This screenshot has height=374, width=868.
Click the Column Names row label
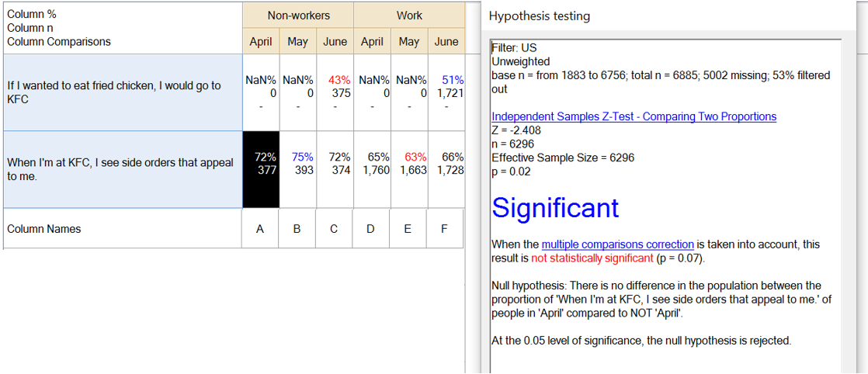point(123,228)
